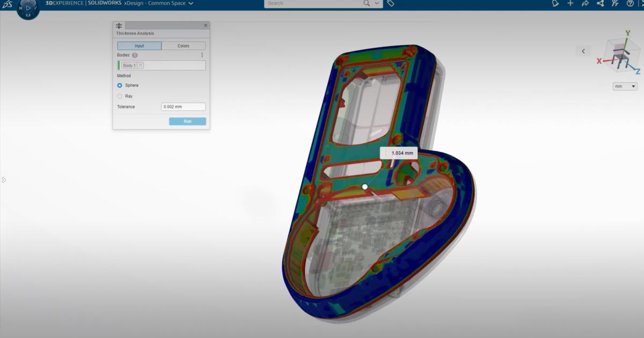Expand the xDesign Common Space title dropdown
Image resolution: width=644 pixels, height=338 pixels.
click(x=191, y=3)
